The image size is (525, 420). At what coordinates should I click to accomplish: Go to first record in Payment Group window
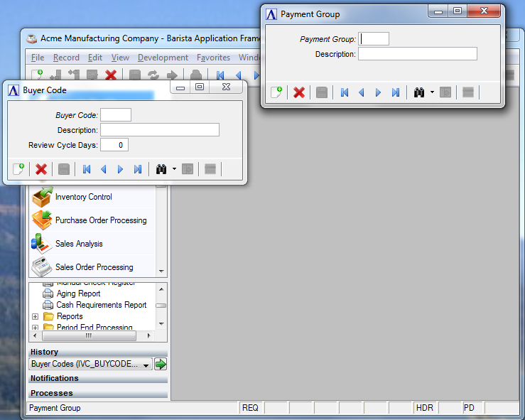[345, 92]
